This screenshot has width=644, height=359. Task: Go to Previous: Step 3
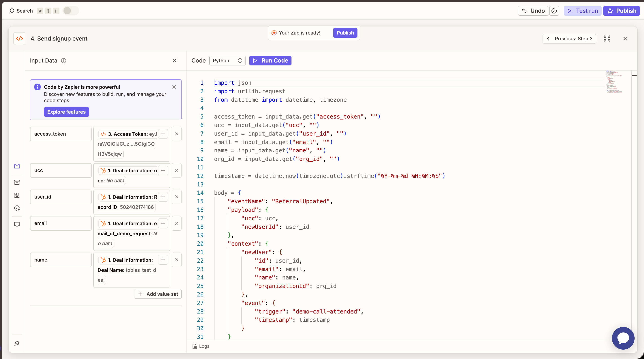570,39
